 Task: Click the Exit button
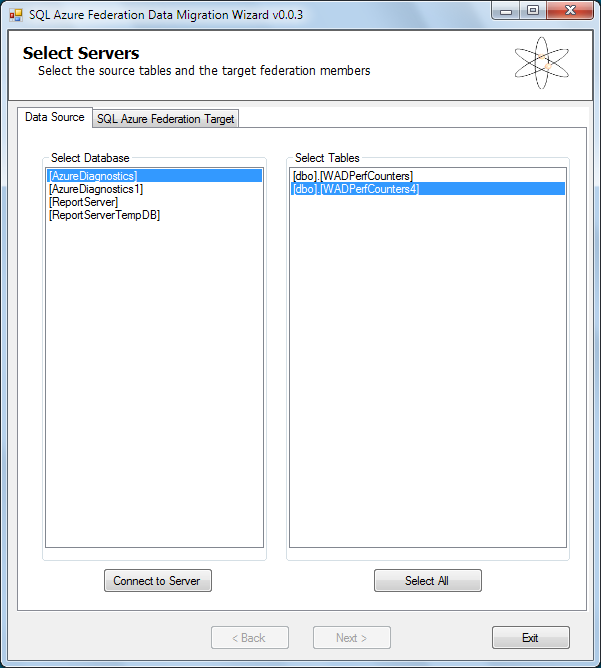click(x=531, y=638)
